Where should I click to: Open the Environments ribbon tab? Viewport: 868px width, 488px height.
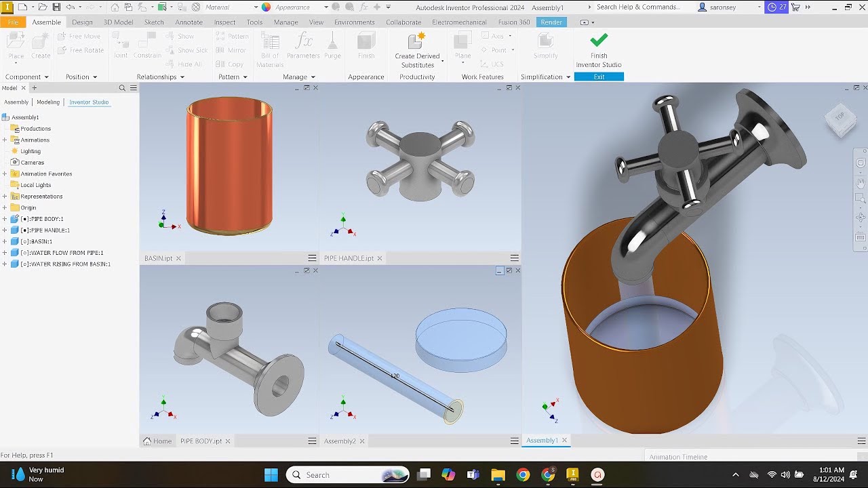click(x=354, y=22)
